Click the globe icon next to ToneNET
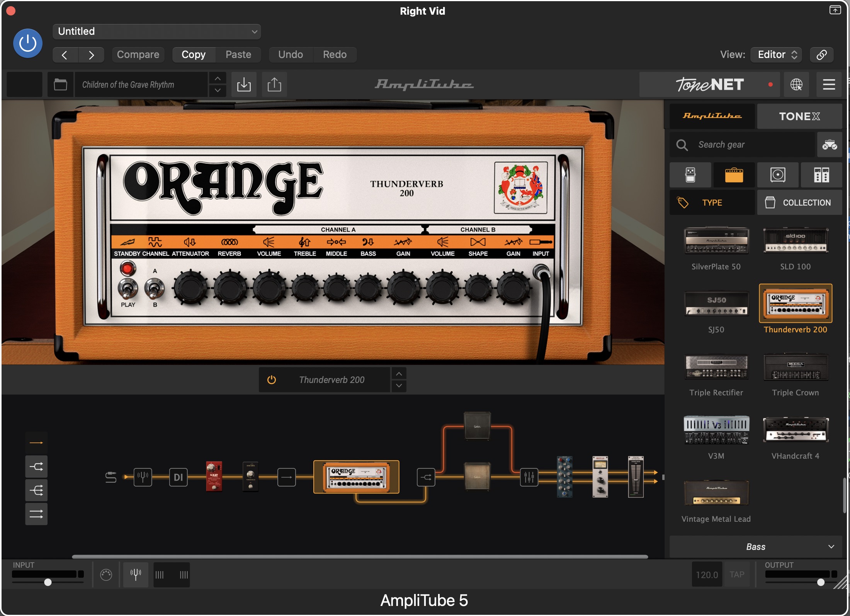This screenshot has height=616, width=850. coord(796,84)
